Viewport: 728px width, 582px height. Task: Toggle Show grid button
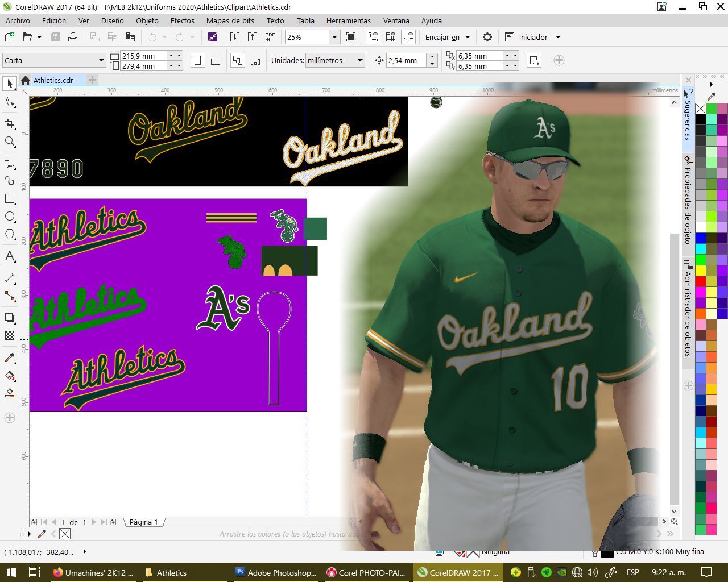pyautogui.click(x=391, y=37)
